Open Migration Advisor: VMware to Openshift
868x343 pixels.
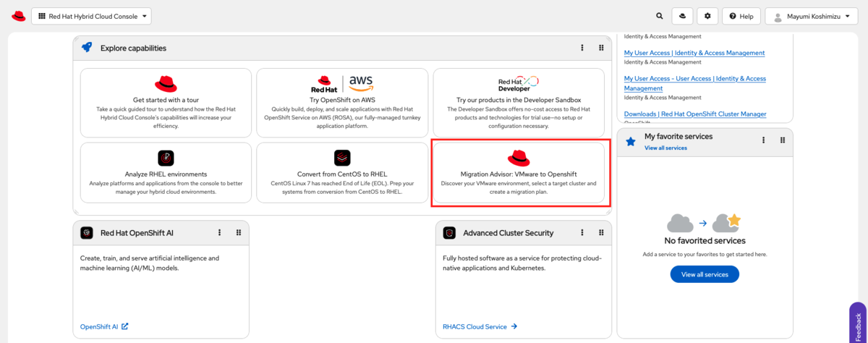point(519,174)
